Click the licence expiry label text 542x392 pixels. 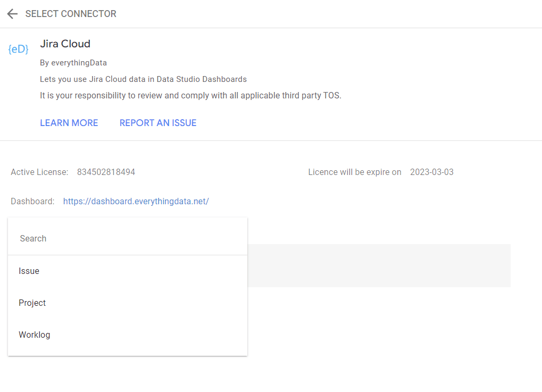355,172
